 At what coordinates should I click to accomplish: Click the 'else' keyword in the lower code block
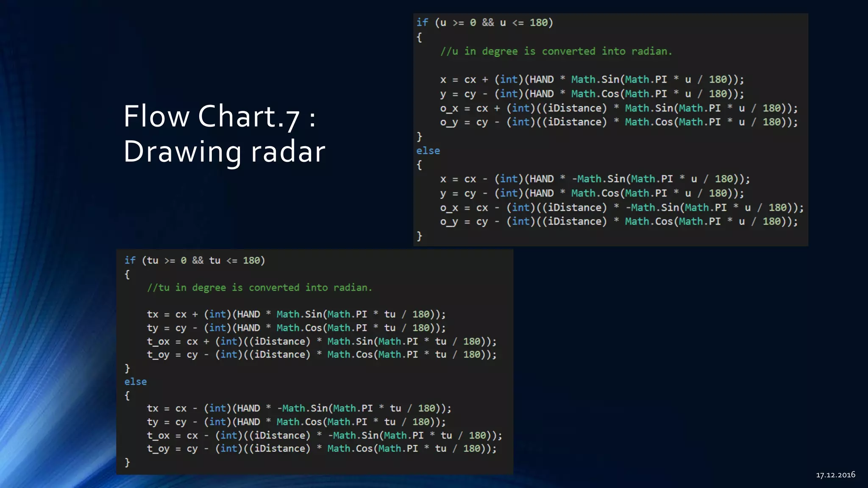click(x=136, y=382)
